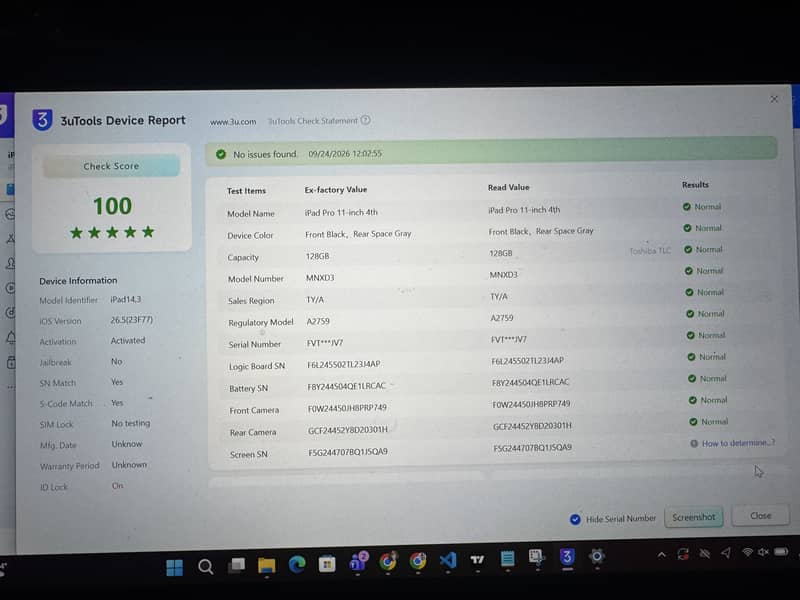The width and height of the screenshot is (800, 600).
Task: Open the TradingView app in the taskbar
Action: point(478,560)
